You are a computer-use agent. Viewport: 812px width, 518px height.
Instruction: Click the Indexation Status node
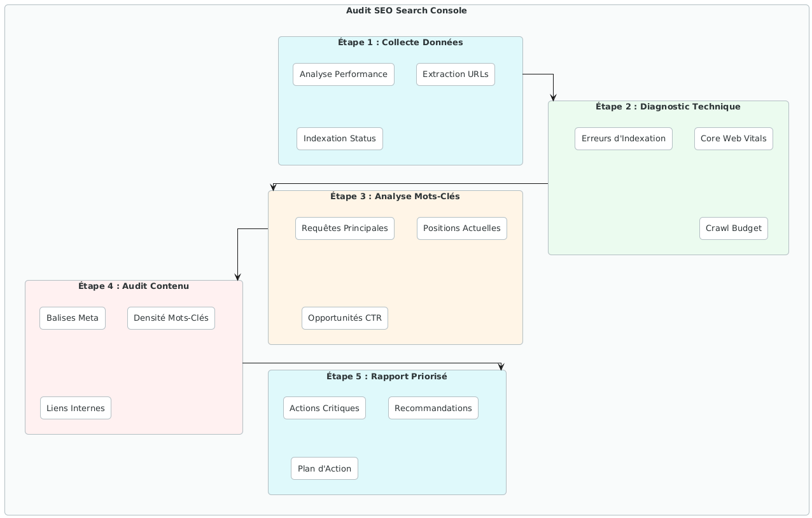(x=340, y=139)
